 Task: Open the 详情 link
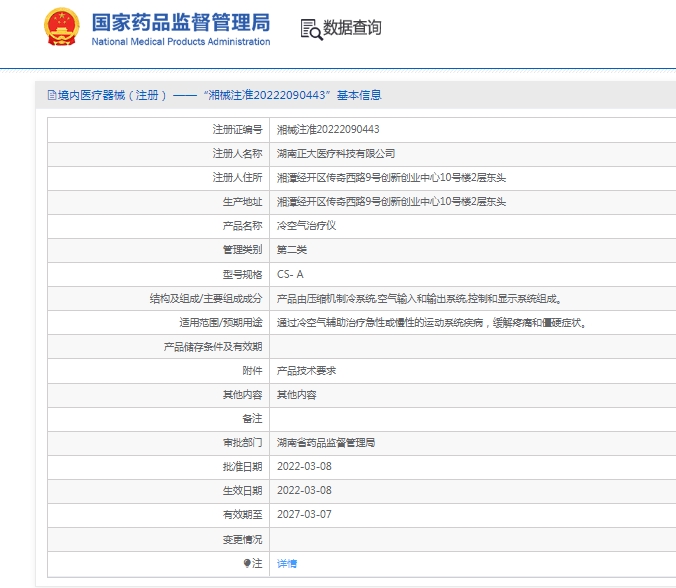[x=287, y=563]
